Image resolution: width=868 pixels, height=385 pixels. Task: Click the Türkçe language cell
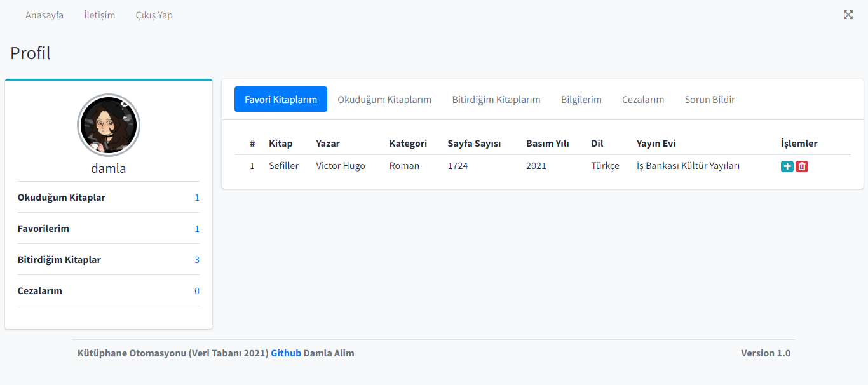(605, 166)
